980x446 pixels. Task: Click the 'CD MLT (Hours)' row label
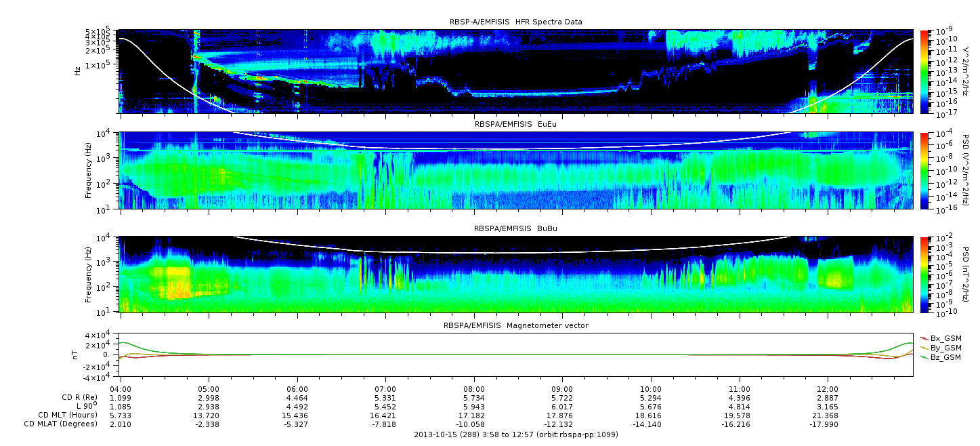[68, 415]
